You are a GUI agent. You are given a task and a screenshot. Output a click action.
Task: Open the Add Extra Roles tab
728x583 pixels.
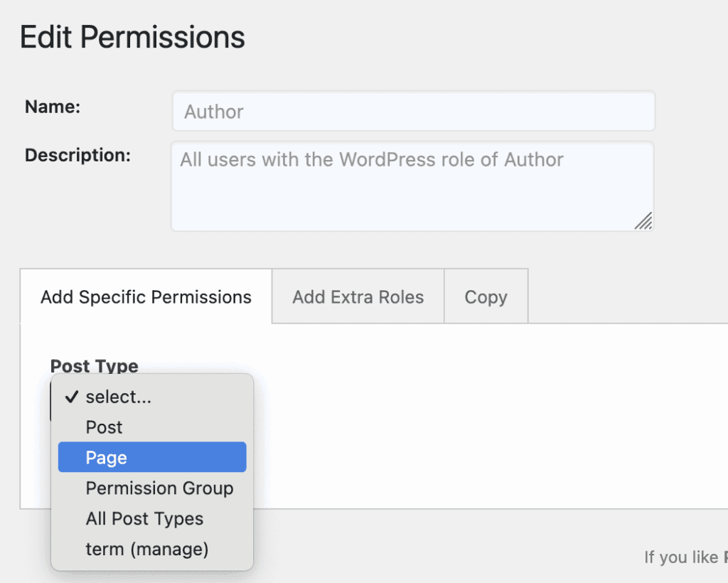[x=358, y=297]
